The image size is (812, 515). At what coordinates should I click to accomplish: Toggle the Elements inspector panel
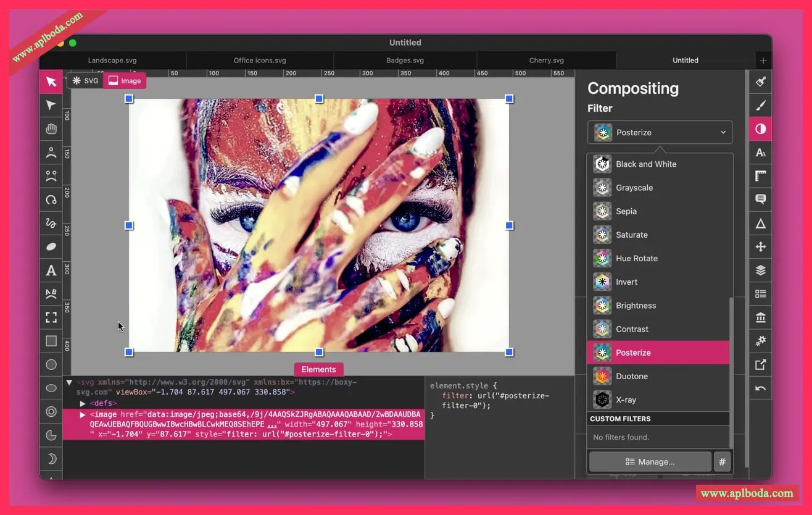[x=318, y=369]
